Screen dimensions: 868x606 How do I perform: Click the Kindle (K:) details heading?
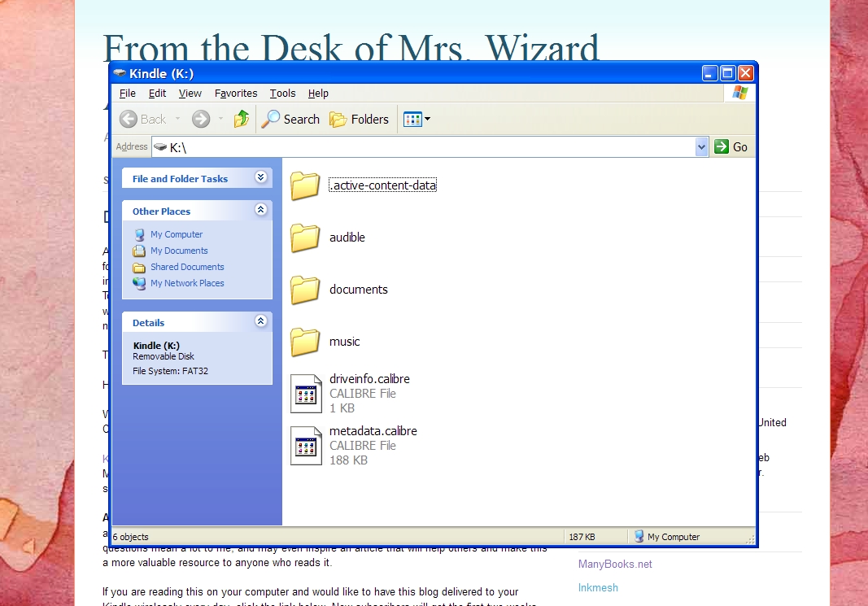pos(156,345)
